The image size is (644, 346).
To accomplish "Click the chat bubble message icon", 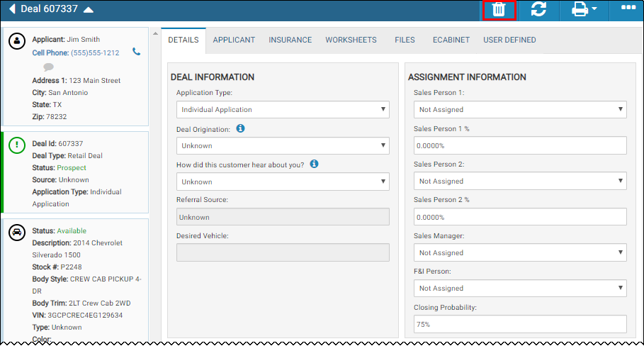I will pos(48,67).
